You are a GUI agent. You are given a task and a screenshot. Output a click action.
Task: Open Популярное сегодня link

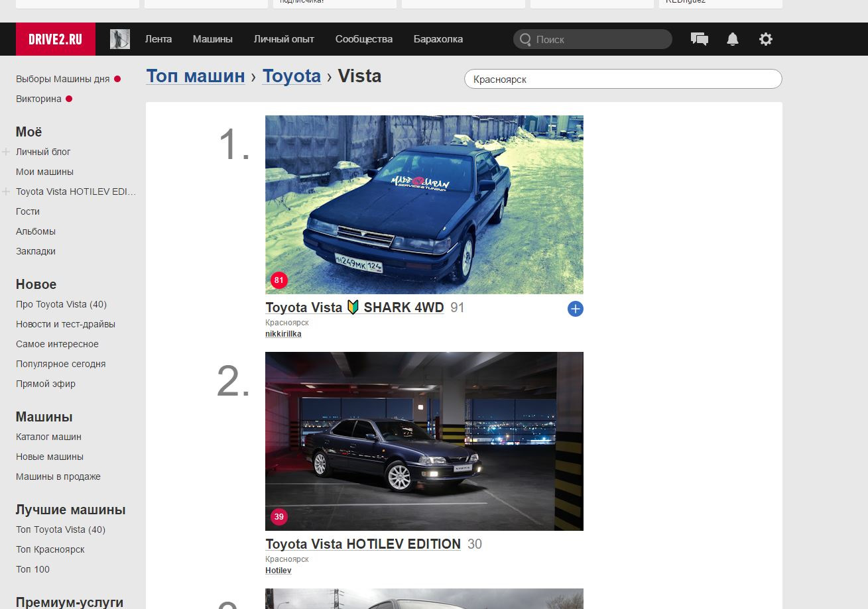61,364
